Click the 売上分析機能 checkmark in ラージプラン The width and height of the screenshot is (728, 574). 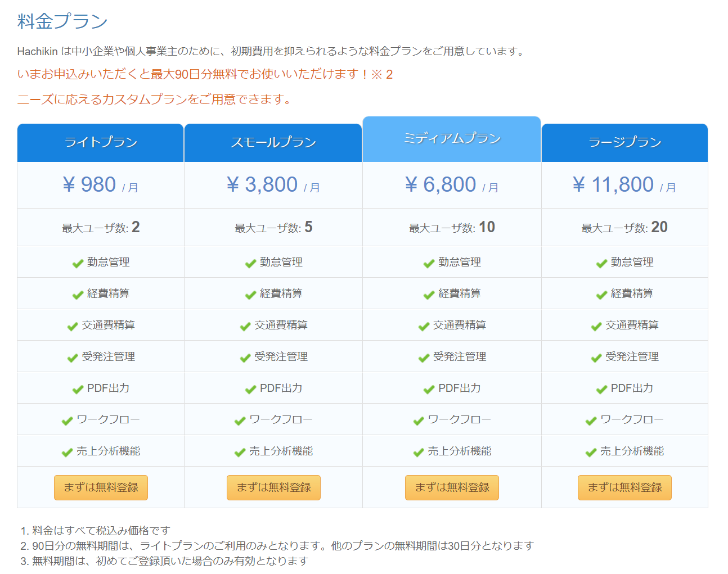(x=591, y=452)
